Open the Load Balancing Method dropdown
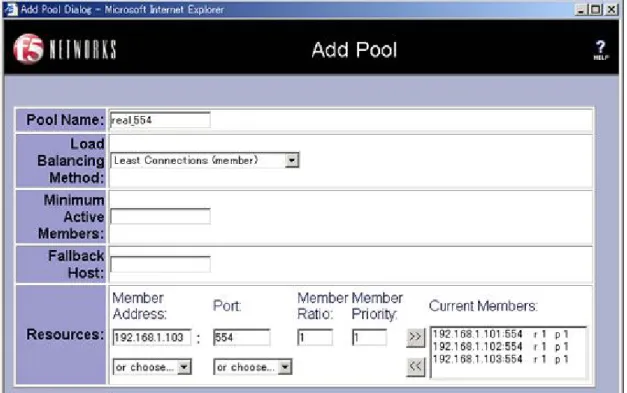This screenshot has width=627, height=393. (205, 160)
